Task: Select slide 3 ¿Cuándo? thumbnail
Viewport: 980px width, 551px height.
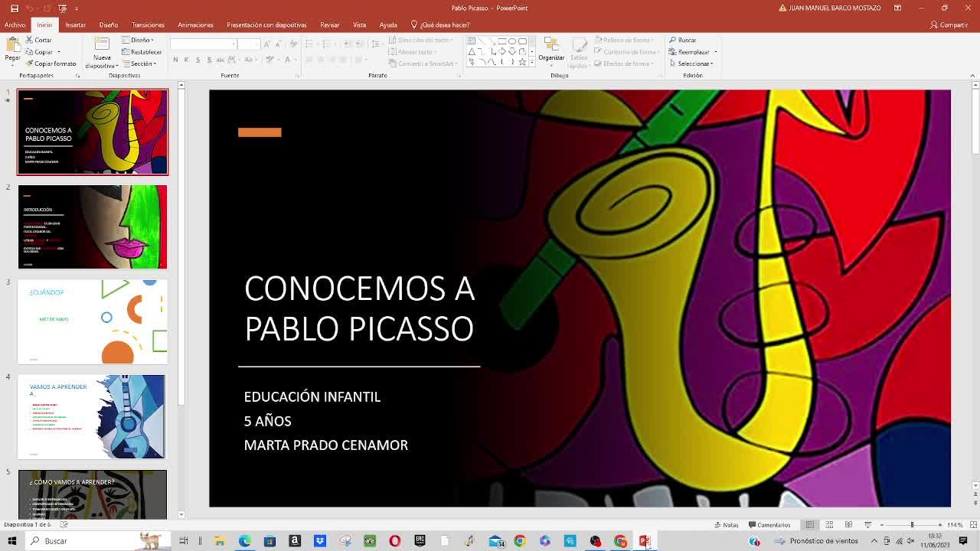Action: click(x=93, y=321)
